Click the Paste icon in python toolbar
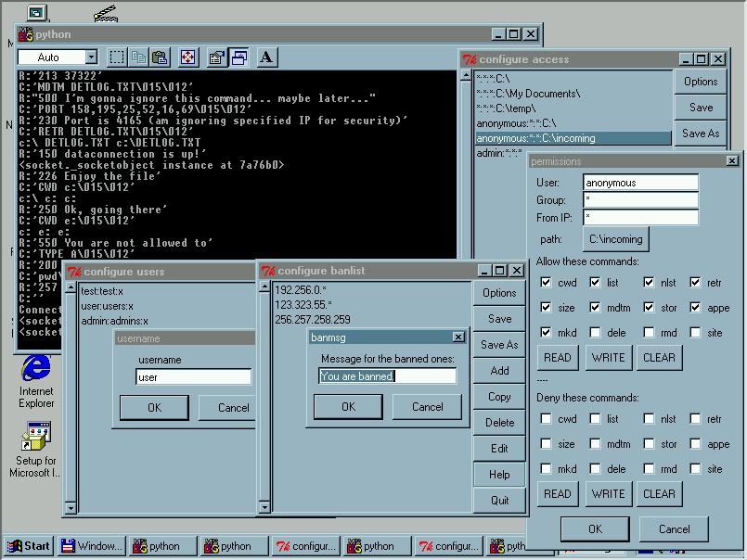Image resolution: width=747 pixels, height=560 pixels. click(x=160, y=57)
